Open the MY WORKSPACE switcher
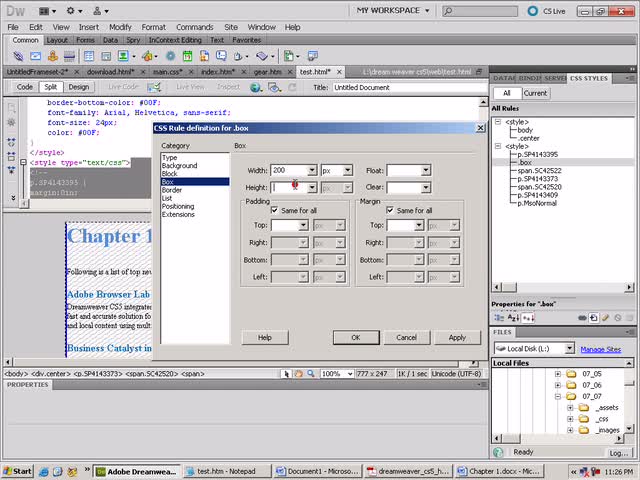 [393, 11]
